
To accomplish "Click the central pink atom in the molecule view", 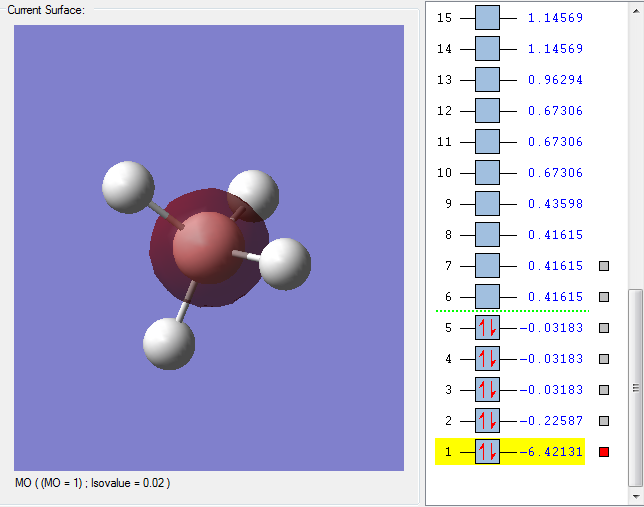I will (209, 248).
